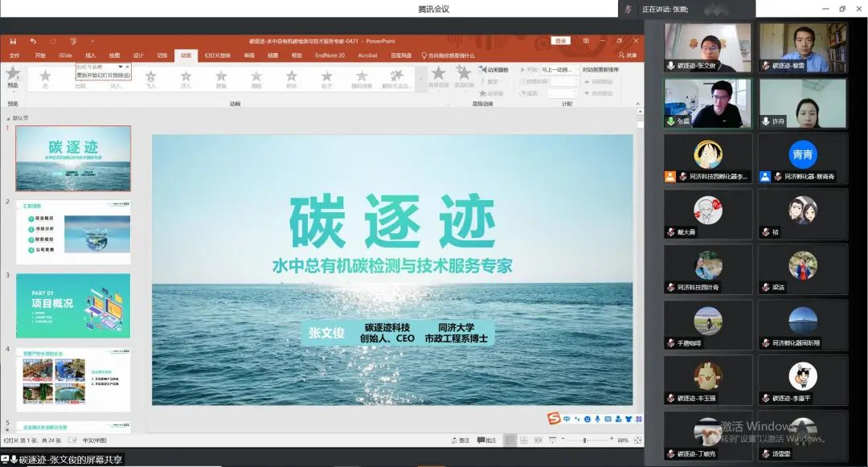Screen dimensions: 868x467
Task: Toggle the Notes pane button
Action: tap(461, 440)
